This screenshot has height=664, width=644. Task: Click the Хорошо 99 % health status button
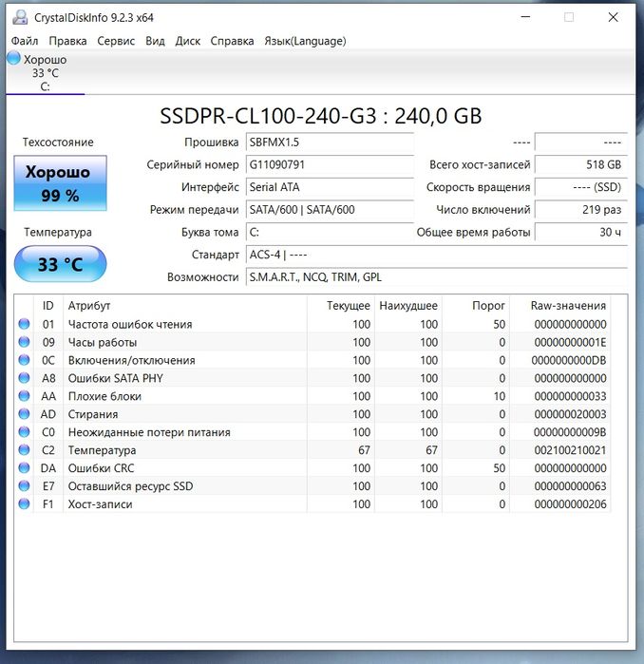pyautogui.click(x=60, y=183)
